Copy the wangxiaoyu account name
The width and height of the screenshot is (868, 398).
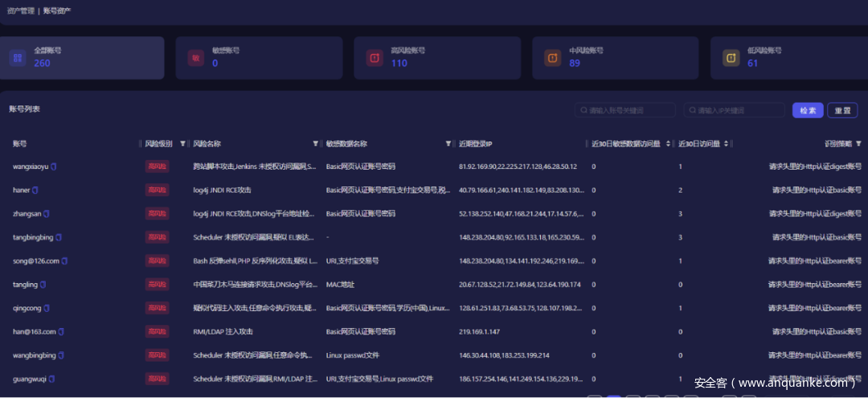click(54, 167)
